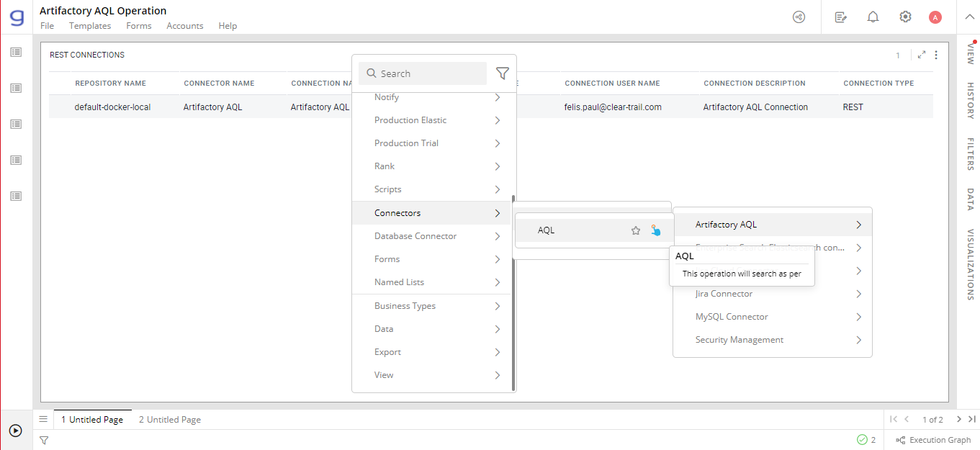Collapse the header with the up chevron
The image size is (980, 450).
(968, 17)
